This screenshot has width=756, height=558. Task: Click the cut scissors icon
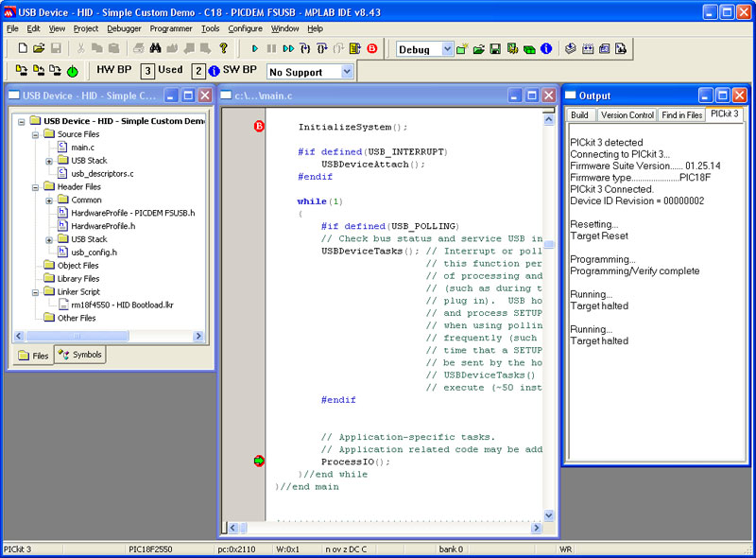pyautogui.click(x=80, y=48)
